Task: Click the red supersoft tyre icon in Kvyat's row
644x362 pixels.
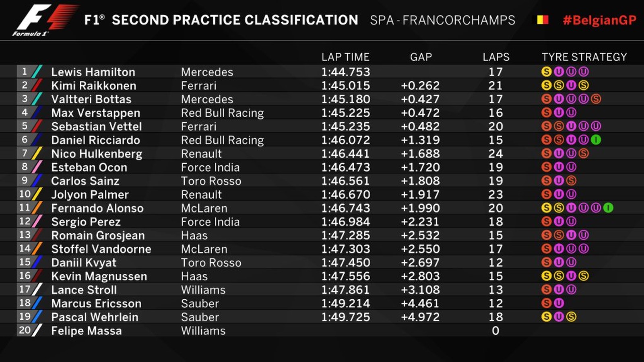Action: [x=546, y=263]
